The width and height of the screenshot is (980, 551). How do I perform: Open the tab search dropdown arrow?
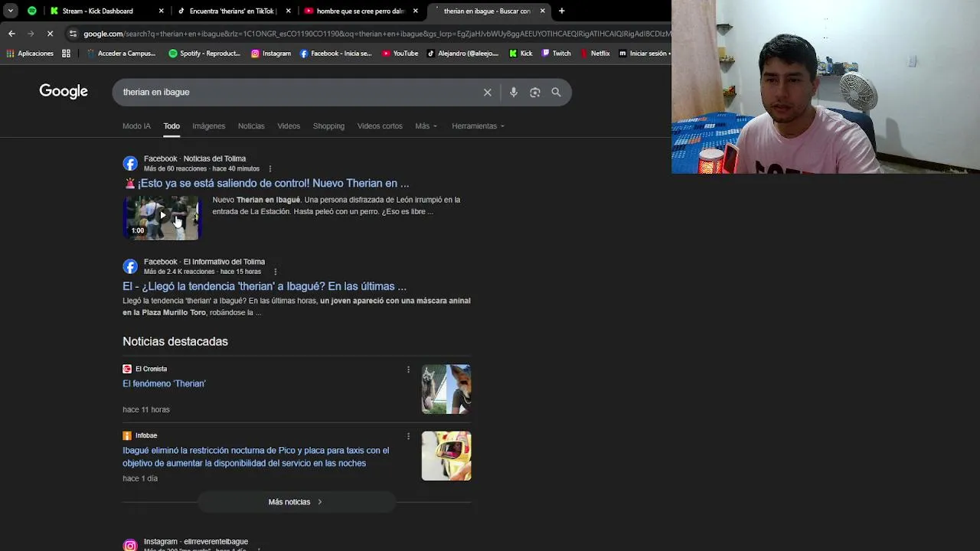pos(11,11)
